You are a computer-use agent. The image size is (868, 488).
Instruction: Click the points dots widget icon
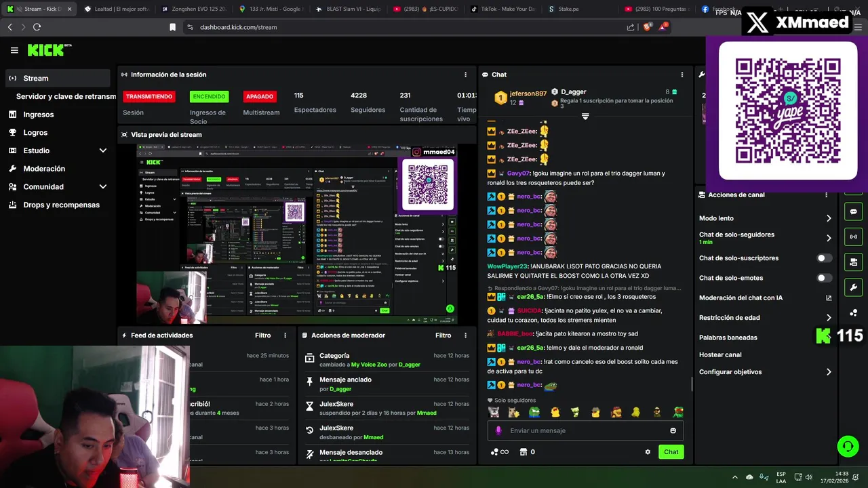point(853,312)
